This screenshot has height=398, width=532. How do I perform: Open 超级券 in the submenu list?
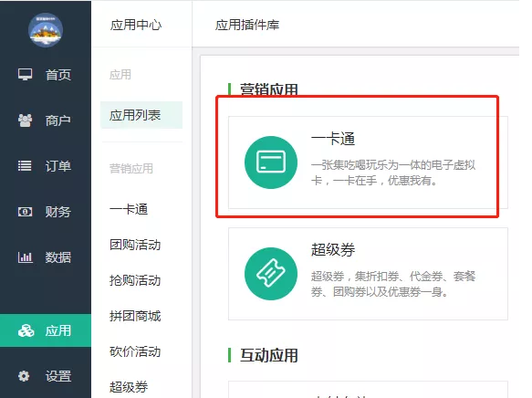(129, 387)
